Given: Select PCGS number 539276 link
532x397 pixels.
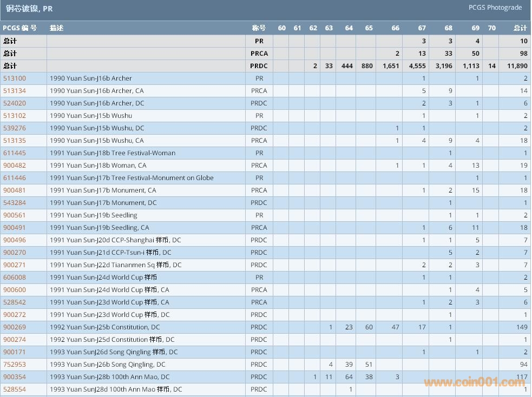Looking at the screenshot, I should pyautogui.click(x=15, y=128).
